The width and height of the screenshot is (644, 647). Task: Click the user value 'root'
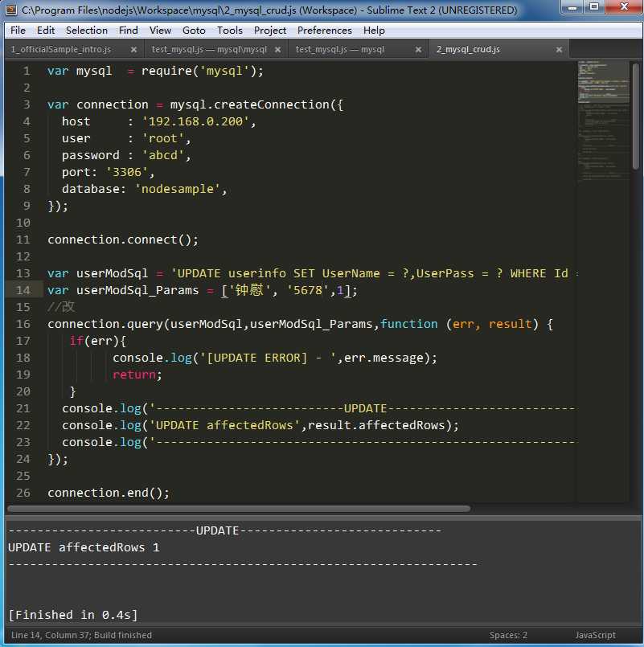163,138
